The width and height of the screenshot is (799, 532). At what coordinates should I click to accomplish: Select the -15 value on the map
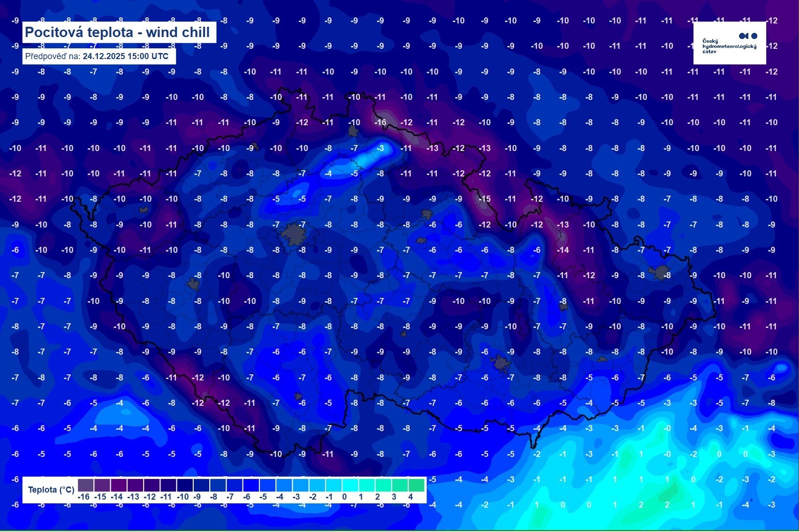coord(484,199)
